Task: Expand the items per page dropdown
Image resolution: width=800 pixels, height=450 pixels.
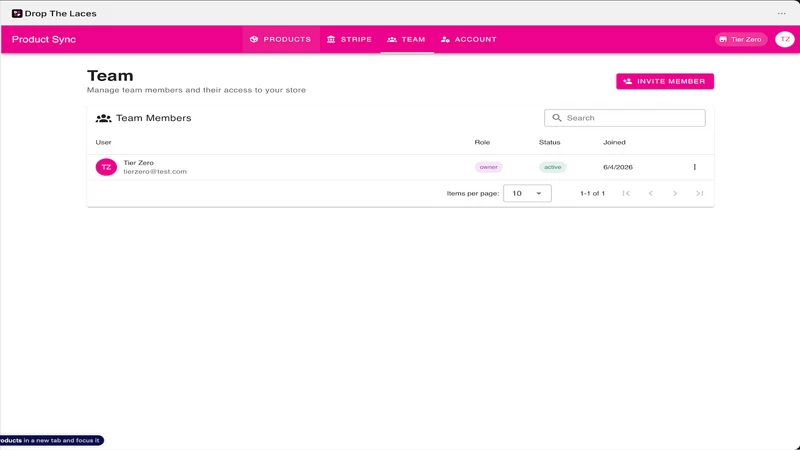Action: 527,193
